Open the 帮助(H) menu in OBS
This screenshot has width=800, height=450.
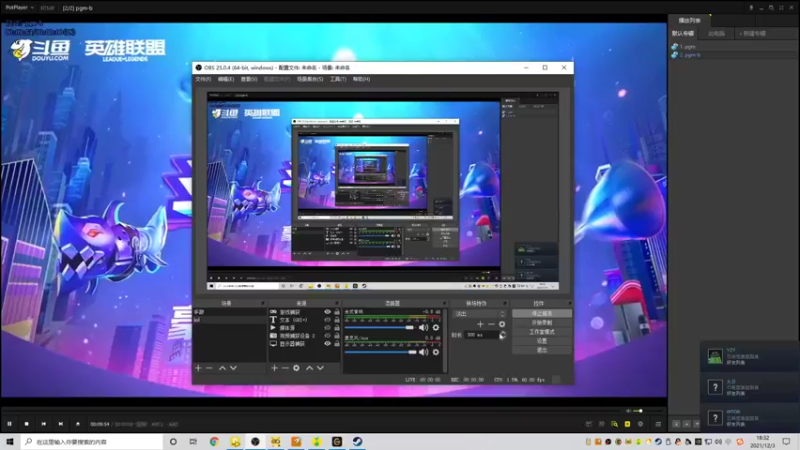[x=361, y=79]
